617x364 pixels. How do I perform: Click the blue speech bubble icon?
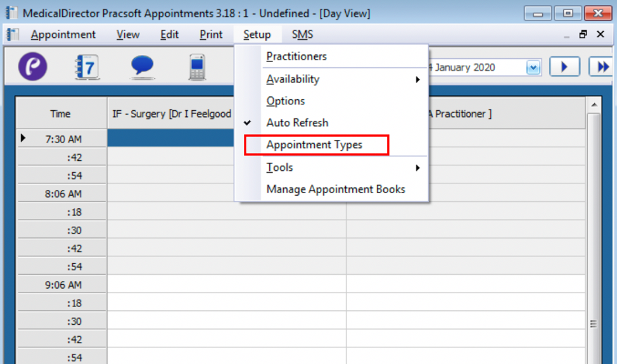click(x=142, y=66)
